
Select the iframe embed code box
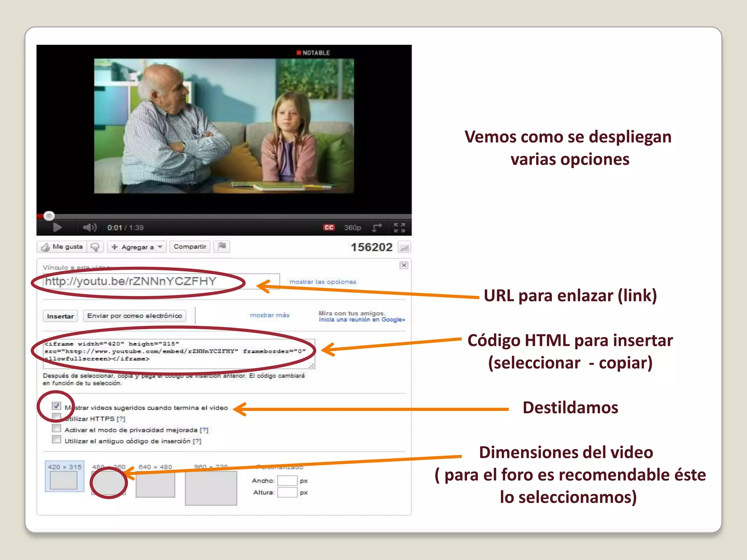pos(179,353)
